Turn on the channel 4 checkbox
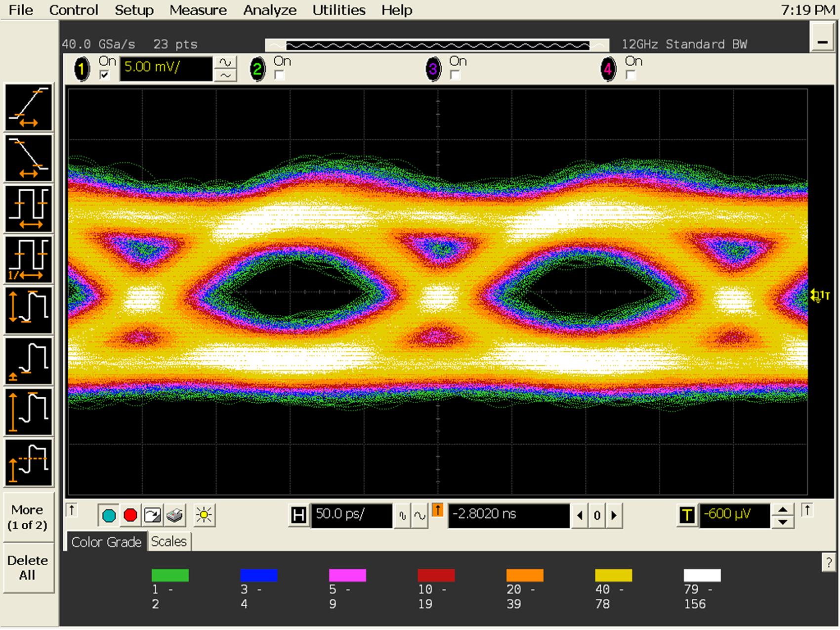The width and height of the screenshot is (840, 630). point(630,75)
